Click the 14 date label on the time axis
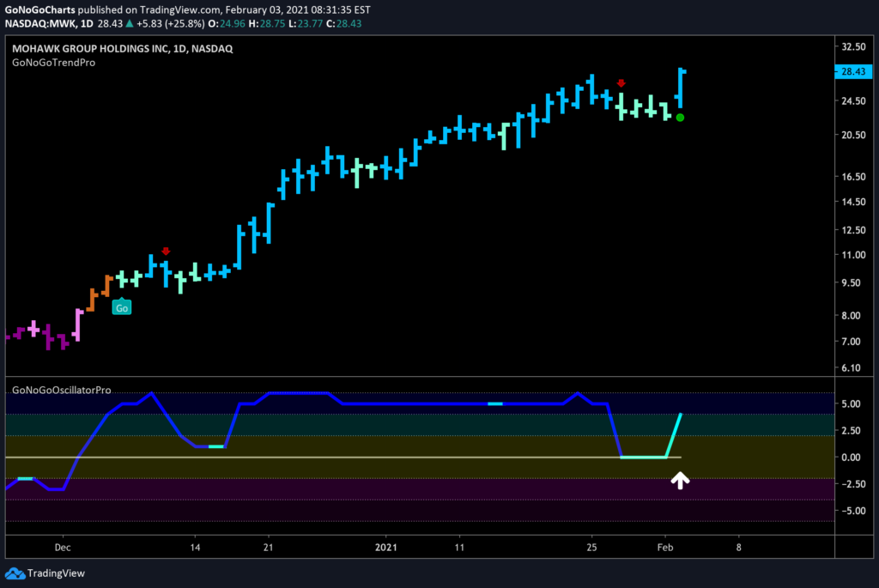 pyautogui.click(x=195, y=547)
